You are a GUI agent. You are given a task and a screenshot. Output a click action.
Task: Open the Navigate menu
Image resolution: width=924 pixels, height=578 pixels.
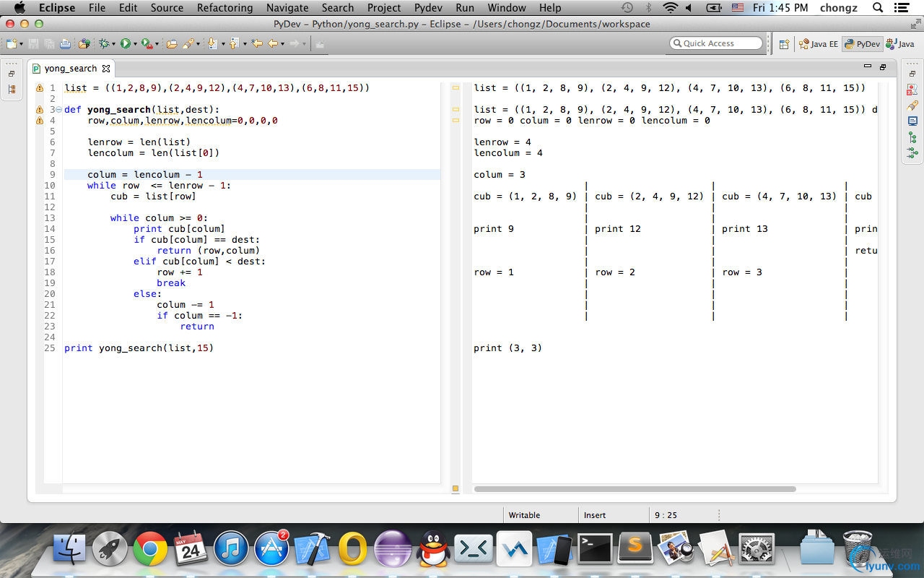[287, 8]
